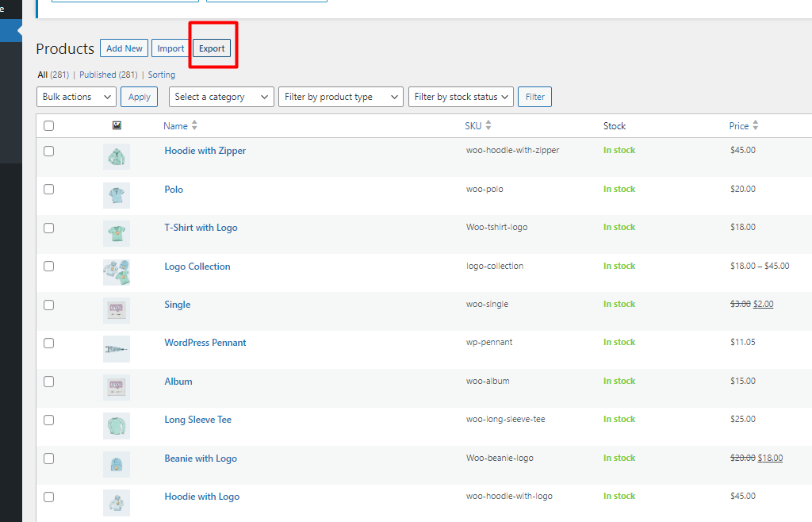Open T-Shirt with Logo thumbnail image

pos(117,233)
